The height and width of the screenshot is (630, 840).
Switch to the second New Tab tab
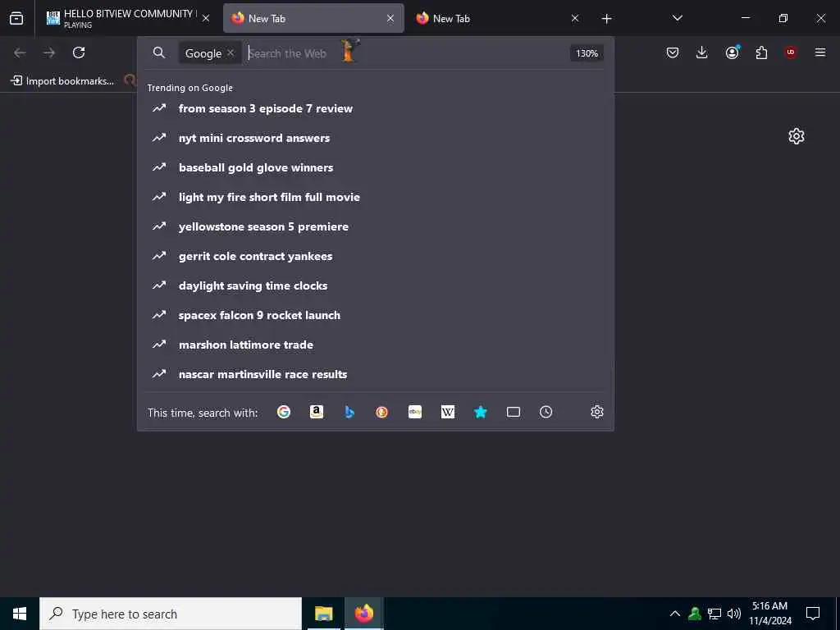(x=498, y=18)
